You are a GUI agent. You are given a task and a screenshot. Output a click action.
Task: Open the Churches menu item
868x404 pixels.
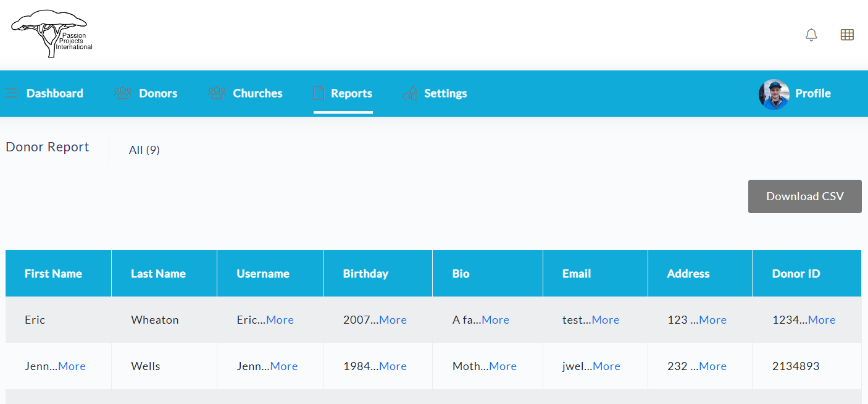click(257, 93)
